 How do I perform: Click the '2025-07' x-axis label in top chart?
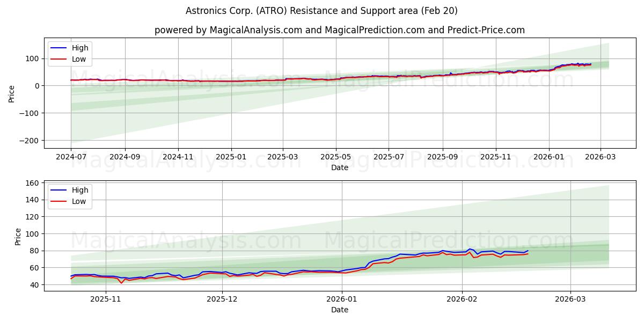(x=390, y=158)
